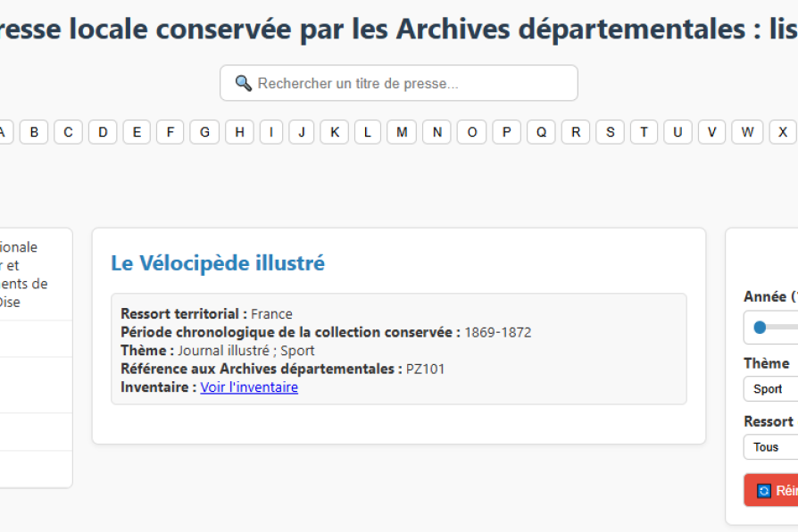The width and height of the screenshot is (798, 532).
Task: Show titles starting with R
Action: [576, 132]
